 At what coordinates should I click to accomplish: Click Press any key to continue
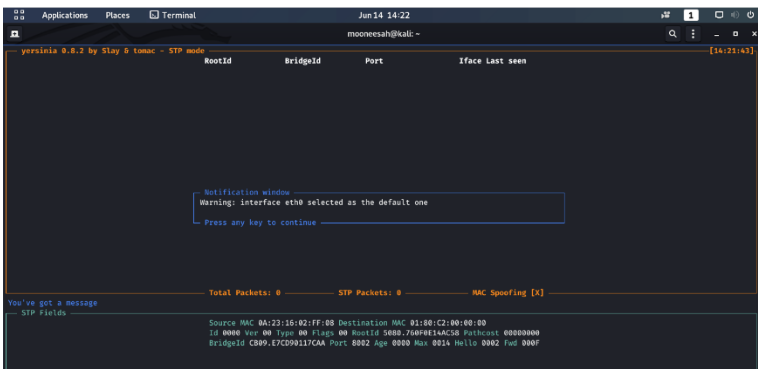[260, 222]
